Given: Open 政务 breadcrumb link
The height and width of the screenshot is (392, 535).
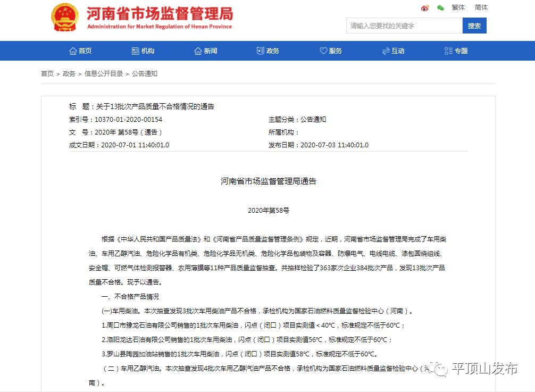Looking at the screenshot, I should [x=69, y=74].
